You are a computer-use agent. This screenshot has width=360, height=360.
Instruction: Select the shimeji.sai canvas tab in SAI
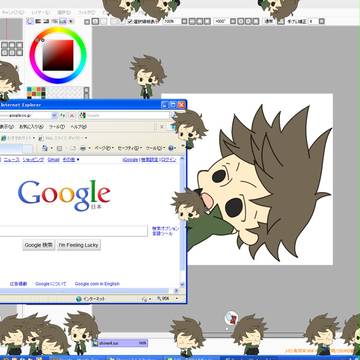point(119,343)
